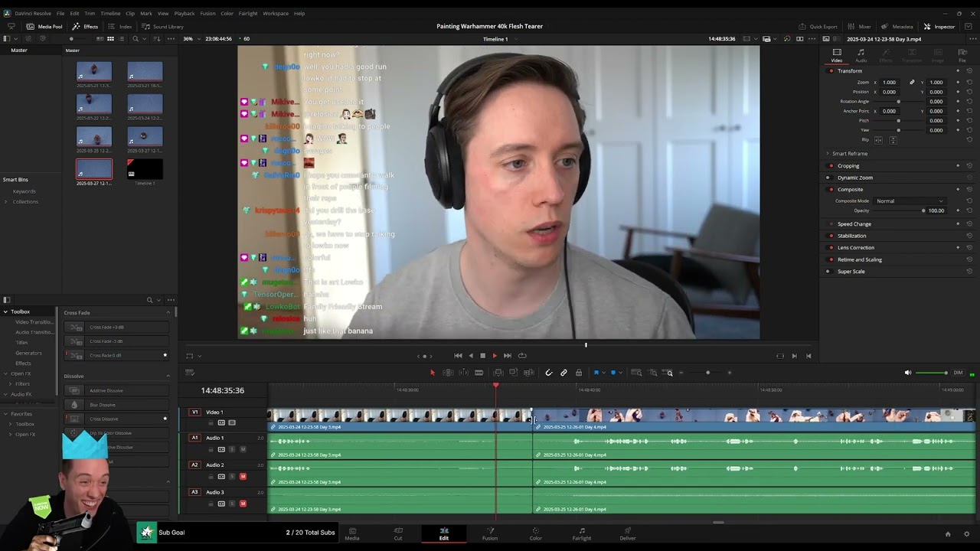Switch to the Color page tab
Image resolution: width=980 pixels, height=551 pixels.
[536, 533]
